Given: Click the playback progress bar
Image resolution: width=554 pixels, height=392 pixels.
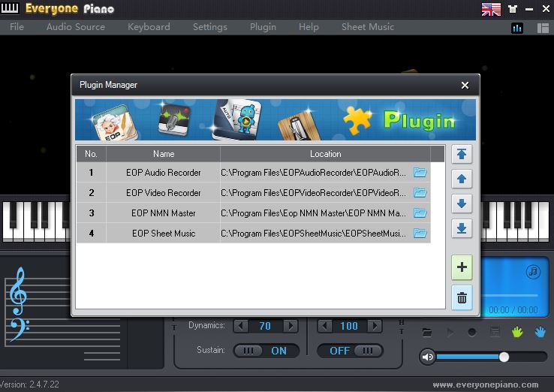Looking at the screenshot, I should pos(511,295).
